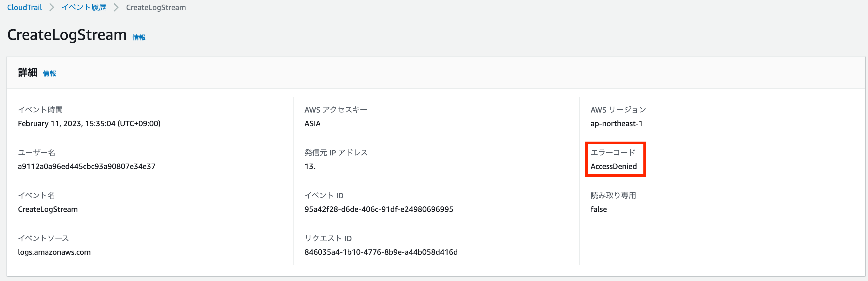Screen dimensions: 868x281
Task: Open the CloudTrail breadcrumb link
Action: [x=25, y=7]
